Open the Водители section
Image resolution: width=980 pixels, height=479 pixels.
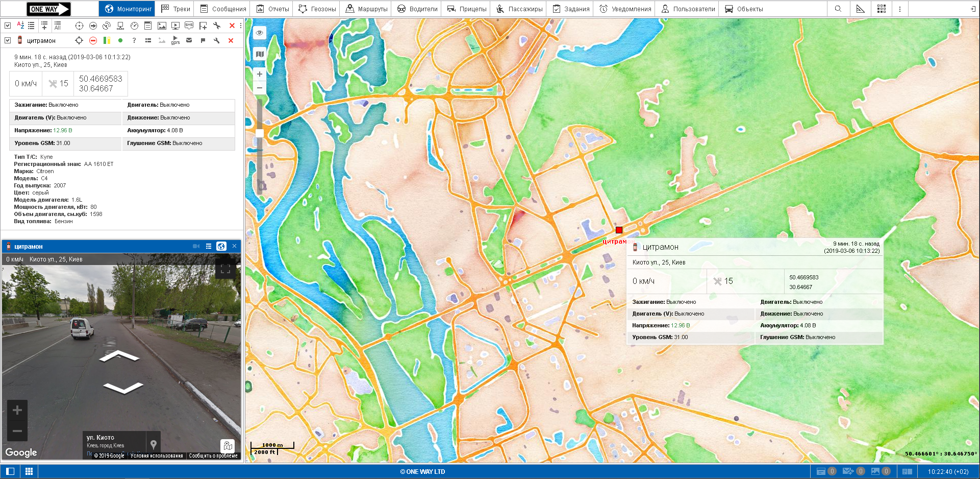tap(417, 9)
